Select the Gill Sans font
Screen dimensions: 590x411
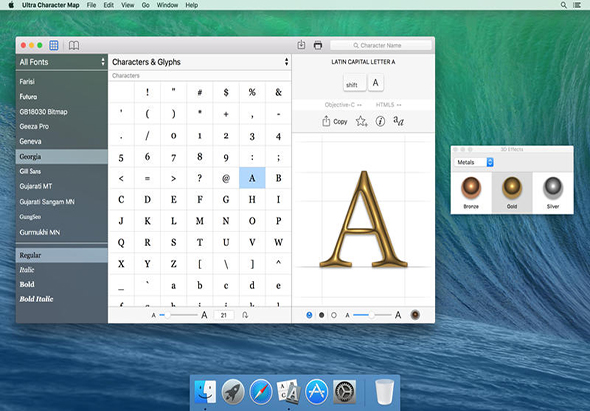coord(62,171)
